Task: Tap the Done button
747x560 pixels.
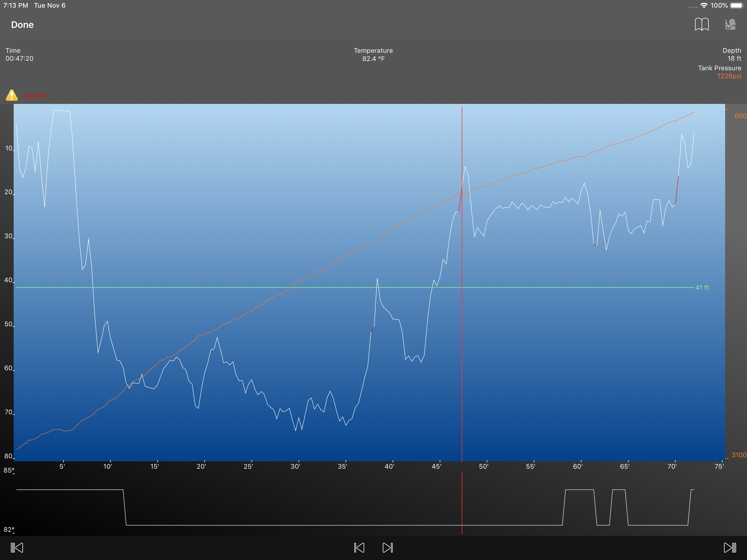Action: 22,25
